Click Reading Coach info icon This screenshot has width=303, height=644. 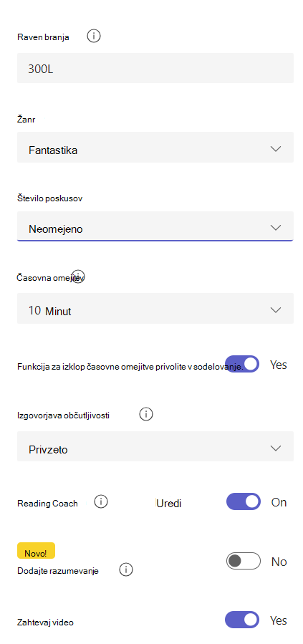point(101,501)
